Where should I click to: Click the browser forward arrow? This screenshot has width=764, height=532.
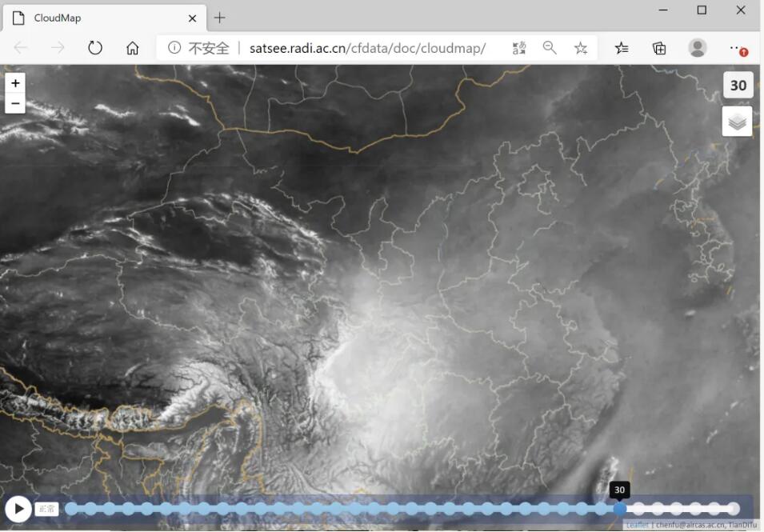tap(58, 48)
